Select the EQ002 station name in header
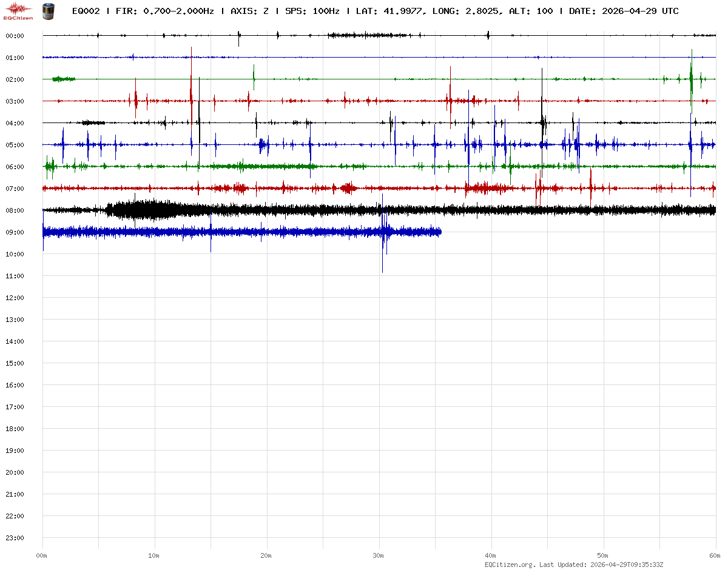 point(86,11)
